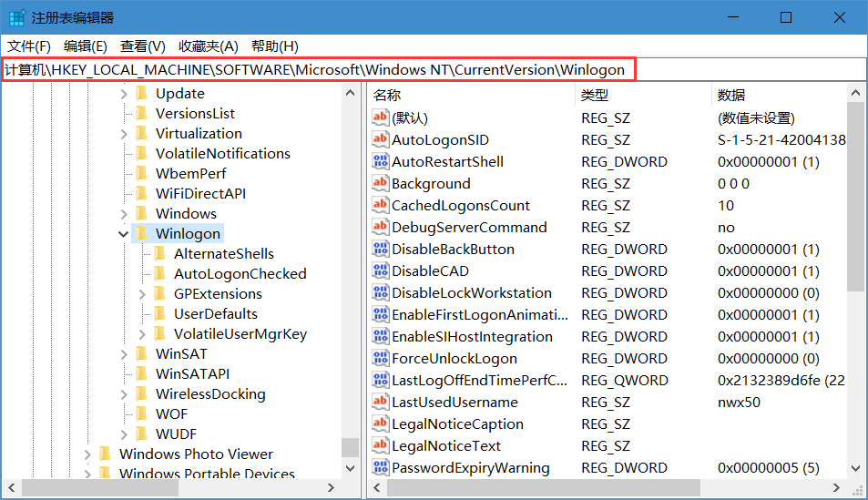Screen dimensions: 868x500
Task: Click the folder icon of AlternateShells key
Action: pos(160,253)
